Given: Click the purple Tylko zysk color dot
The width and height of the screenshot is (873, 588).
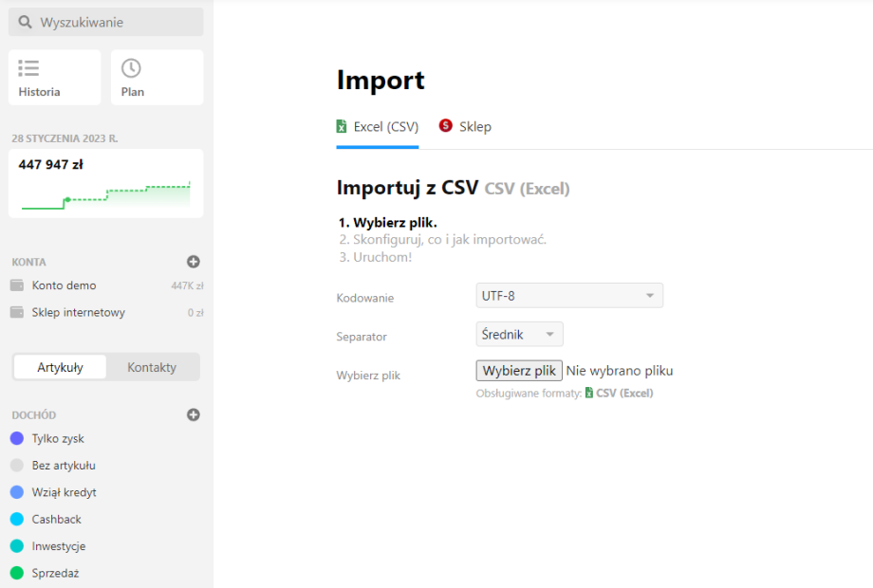Looking at the screenshot, I should (16, 438).
